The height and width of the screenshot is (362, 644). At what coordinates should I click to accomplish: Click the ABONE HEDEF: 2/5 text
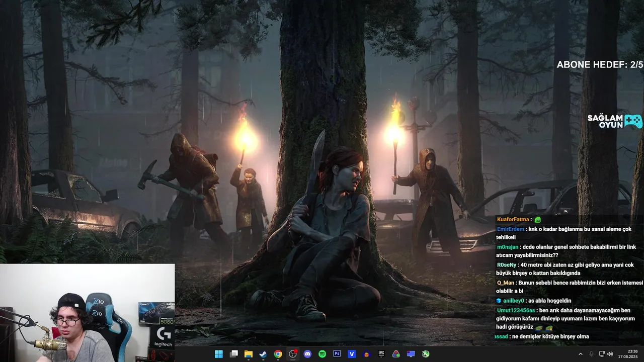600,65
